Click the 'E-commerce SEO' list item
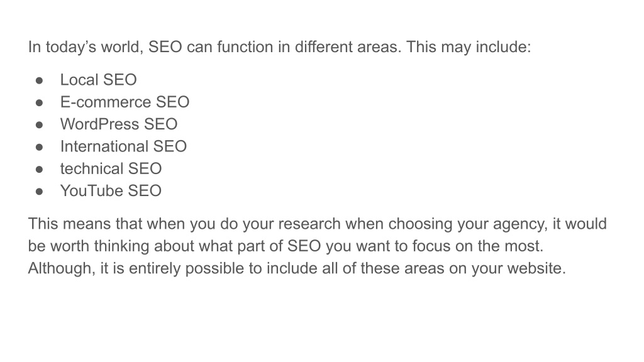Image resolution: width=644 pixels, height=362 pixels. pyautogui.click(x=125, y=102)
